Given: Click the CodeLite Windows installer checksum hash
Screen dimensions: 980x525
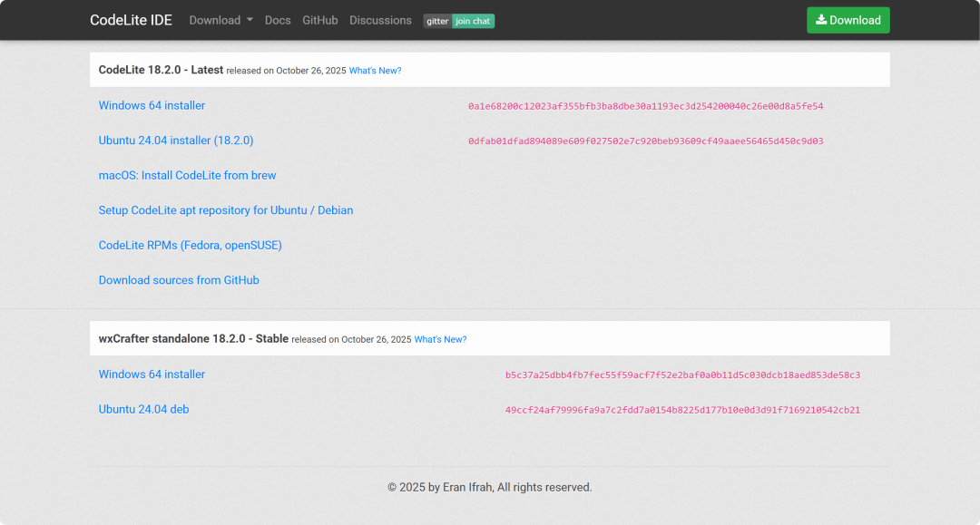Looking at the screenshot, I should pyautogui.click(x=645, y=106).
